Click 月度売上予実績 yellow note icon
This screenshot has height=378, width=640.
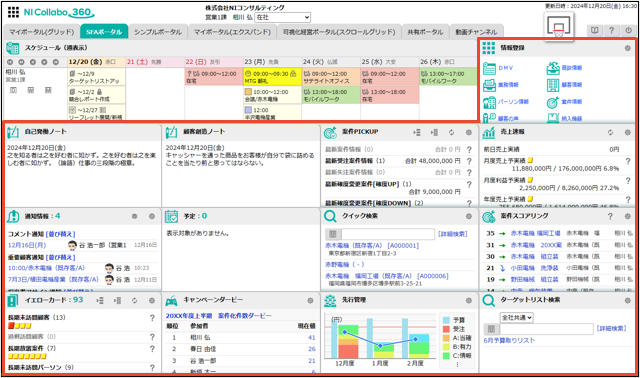530,160
